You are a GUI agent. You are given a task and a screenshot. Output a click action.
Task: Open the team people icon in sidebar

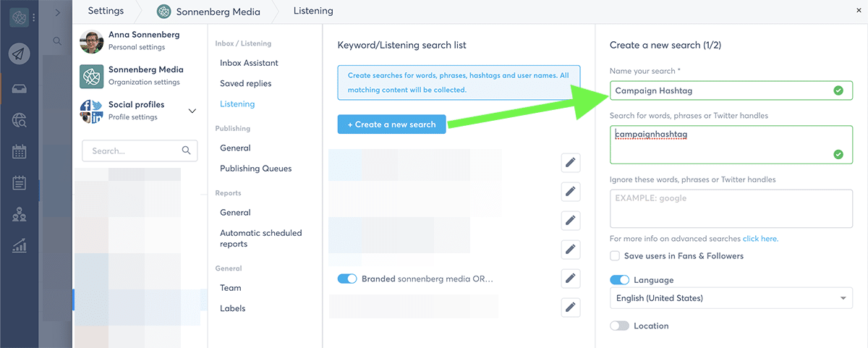(x=20, y=215)
